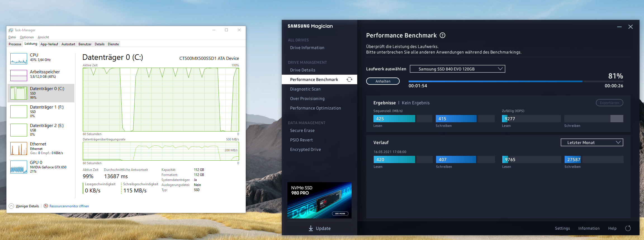The height and width of the screenshot is (240, 644).
Task: Click Weniger Details in Task-Manager
Action: click(x=27, y=206)
